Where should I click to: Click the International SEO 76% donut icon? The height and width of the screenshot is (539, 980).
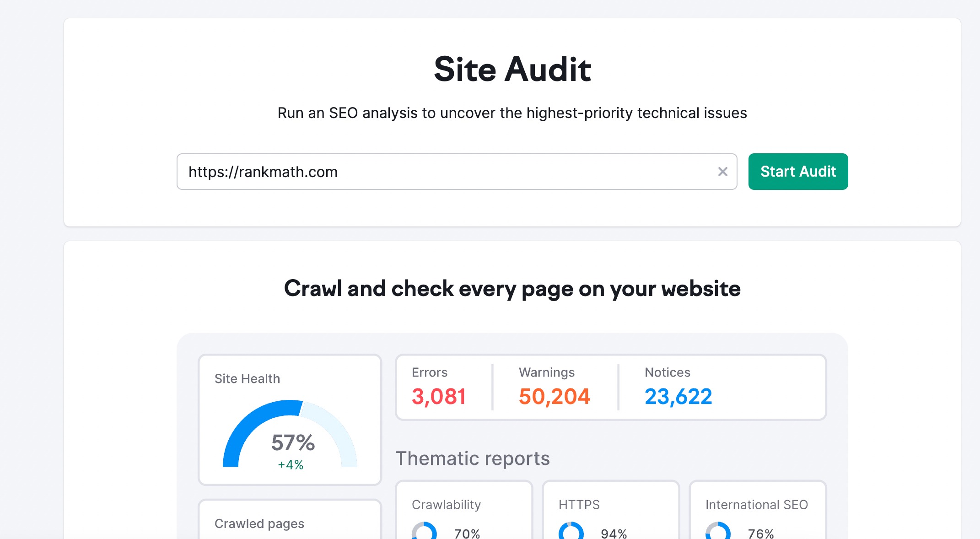click(718, 531)
